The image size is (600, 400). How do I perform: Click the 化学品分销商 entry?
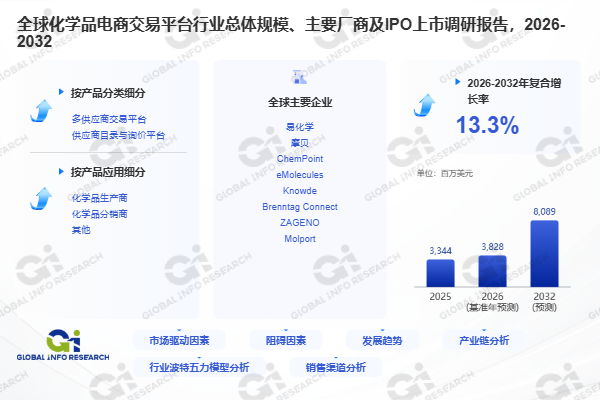click(99, 214)
